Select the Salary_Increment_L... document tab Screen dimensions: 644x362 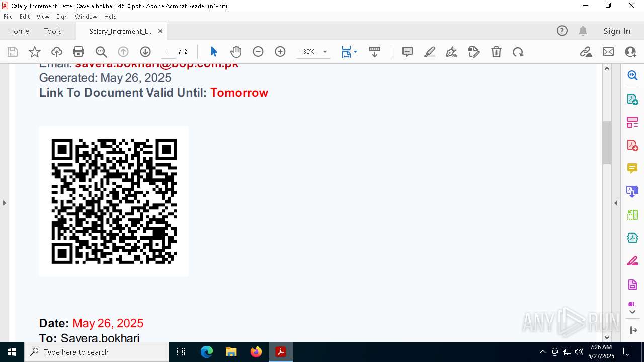(x=121, y=31)
